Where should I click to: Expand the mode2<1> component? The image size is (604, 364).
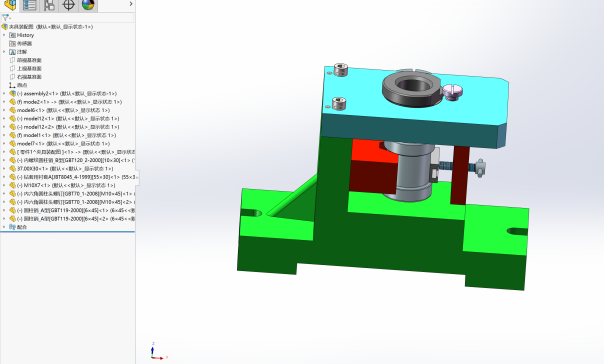click(4, 102)
